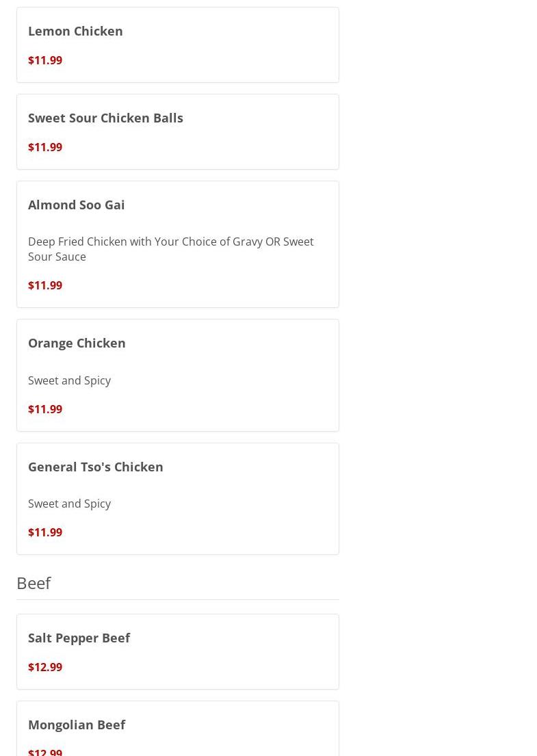The image size is (537, 756).
Task: Click the Sweet Sour Chicken Balls price
Action: (45, 147)
